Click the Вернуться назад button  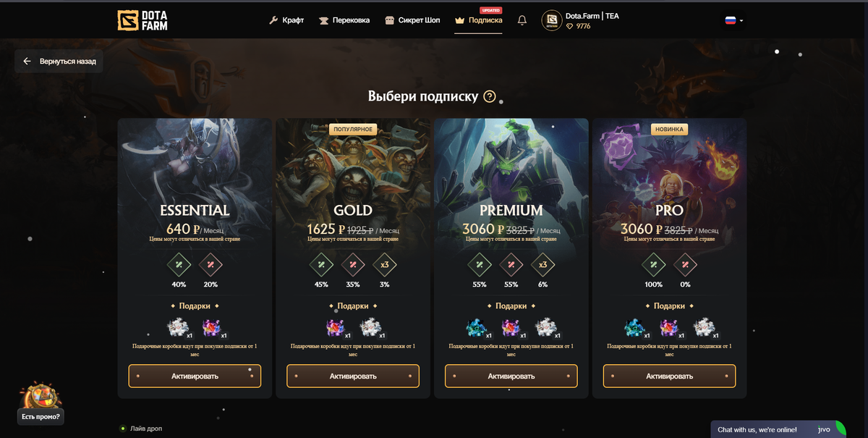59,62
